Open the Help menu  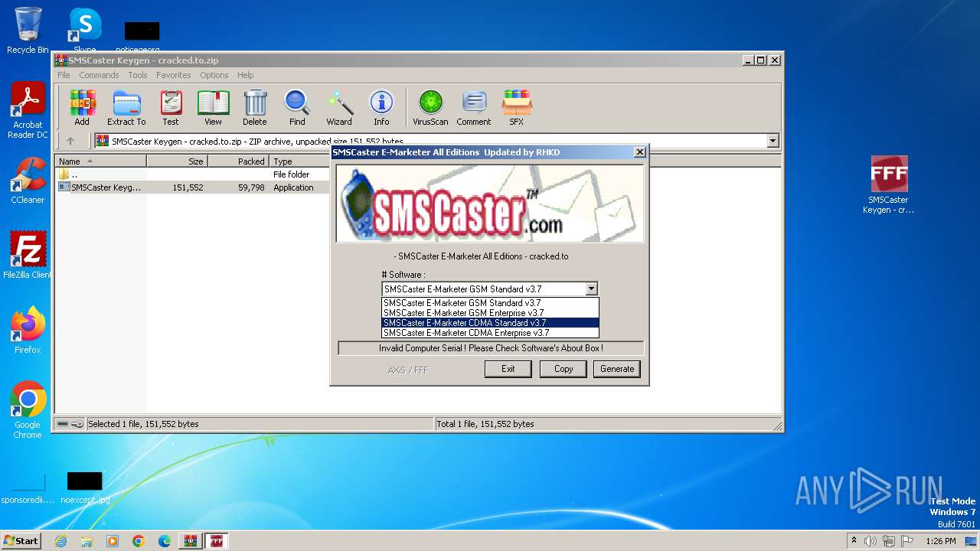(245, 75)
